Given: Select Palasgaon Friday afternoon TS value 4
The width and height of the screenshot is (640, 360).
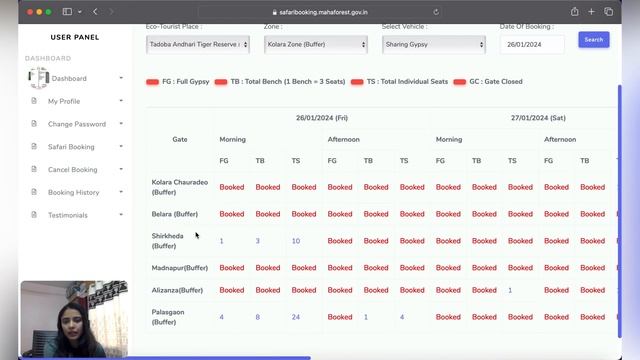Looking at the screenshot, I should click(x=402, y=317).
